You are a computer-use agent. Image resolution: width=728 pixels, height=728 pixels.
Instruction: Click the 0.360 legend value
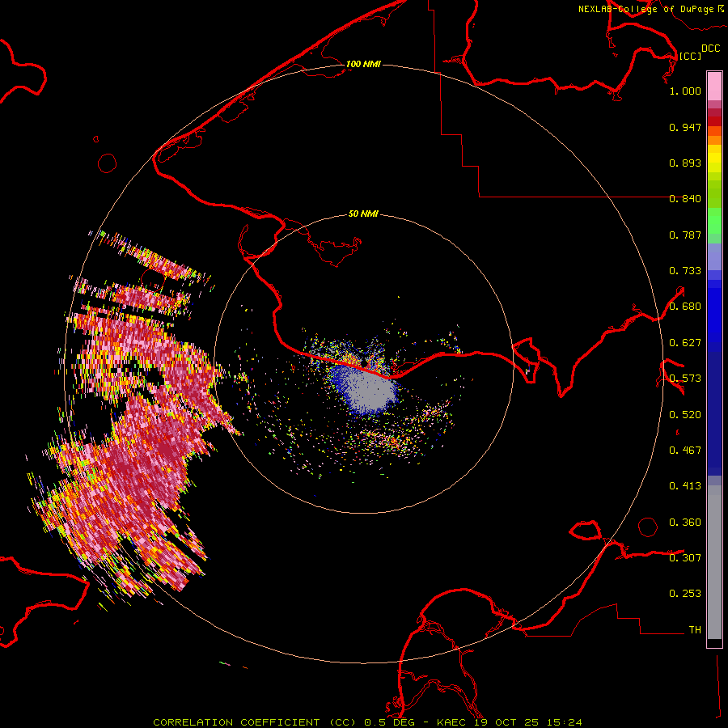pyautogui.click(x=685, y=523)
